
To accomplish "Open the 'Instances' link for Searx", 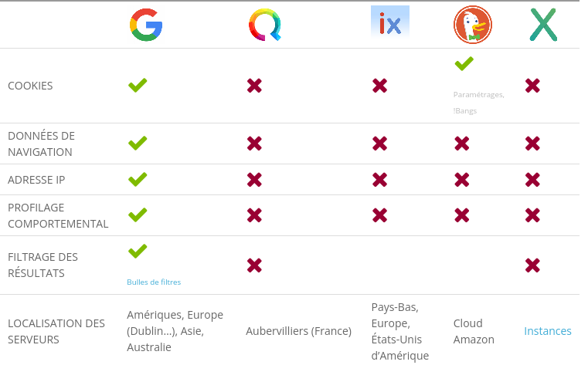I will pyautogui.click(x=548, y=331).
